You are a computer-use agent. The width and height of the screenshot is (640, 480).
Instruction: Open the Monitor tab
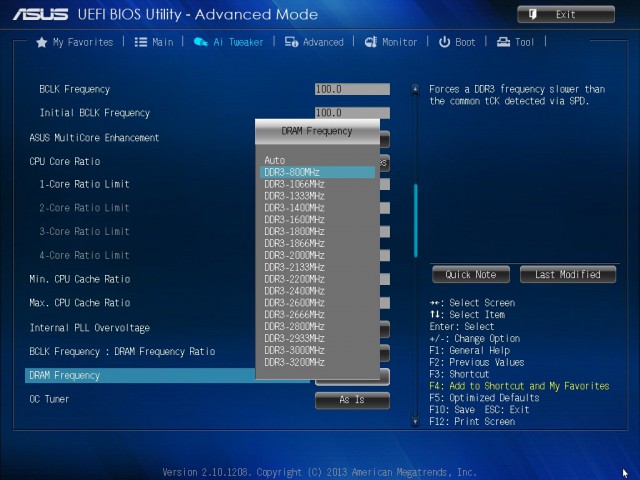(x=391, y=42)
